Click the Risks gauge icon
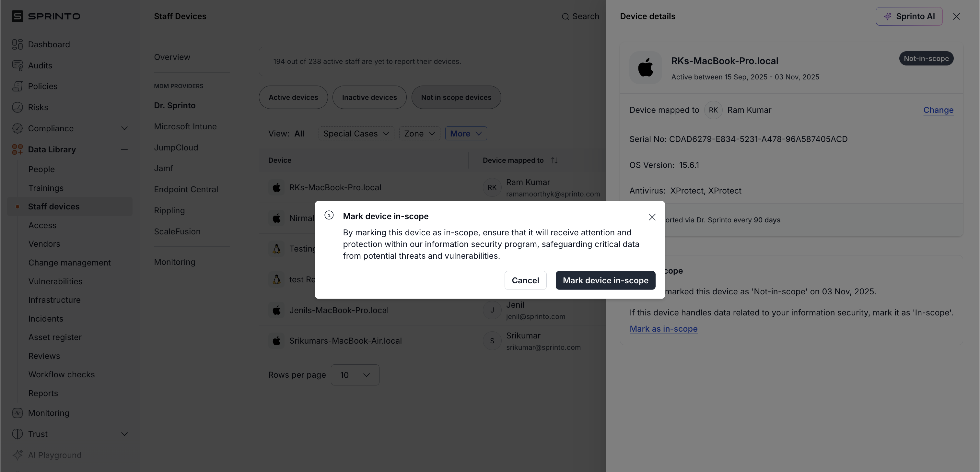The height and width of the screenshot is (472, 980). click(17, 107)
